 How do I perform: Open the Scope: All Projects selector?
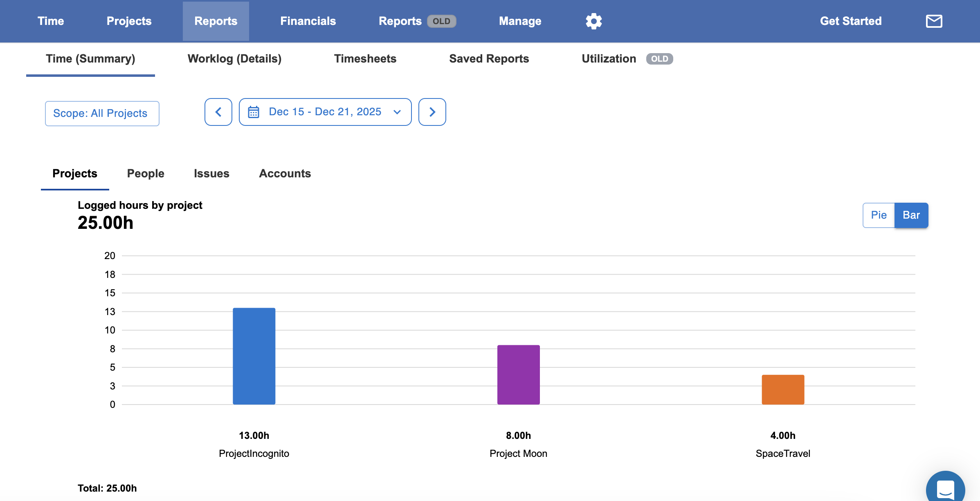(102, 114)
